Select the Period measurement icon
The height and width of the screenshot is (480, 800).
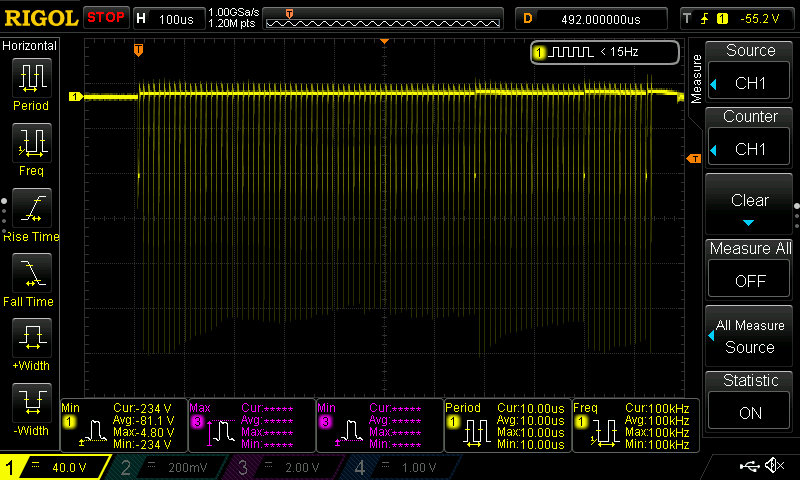[30, 77]
